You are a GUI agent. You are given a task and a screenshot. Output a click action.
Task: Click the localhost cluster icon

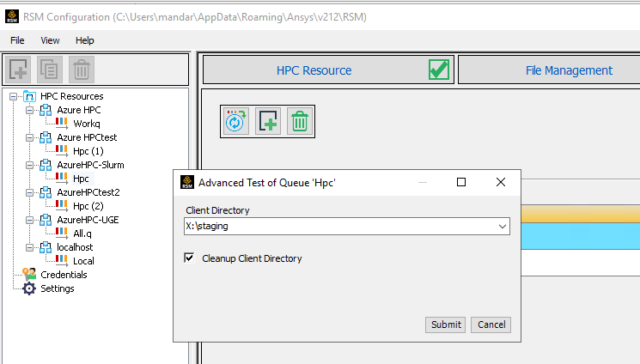(46, 247)
